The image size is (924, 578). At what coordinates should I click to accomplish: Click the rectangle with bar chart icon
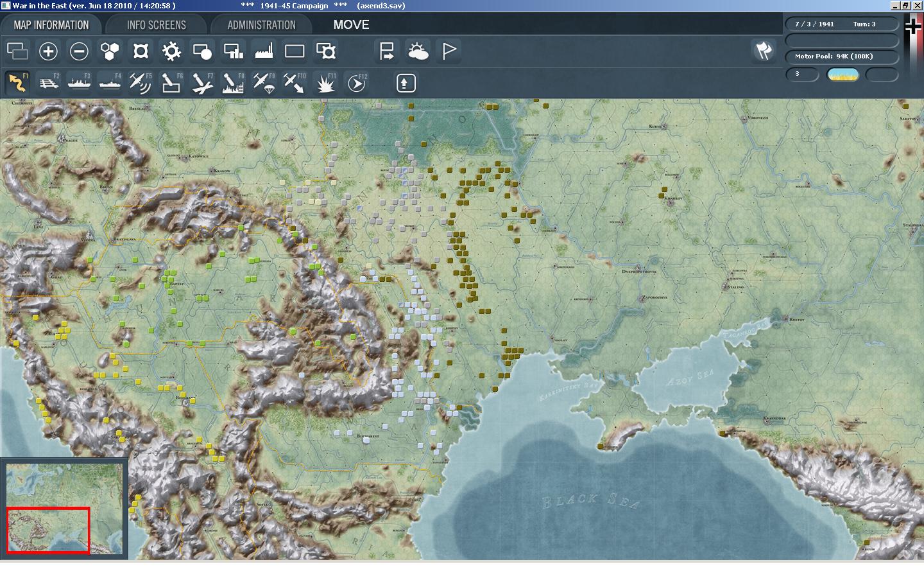(x=233, y=51)
